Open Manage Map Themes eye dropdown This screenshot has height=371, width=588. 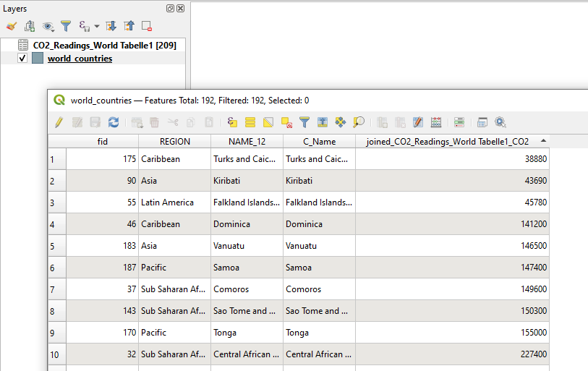coord(48,26)
